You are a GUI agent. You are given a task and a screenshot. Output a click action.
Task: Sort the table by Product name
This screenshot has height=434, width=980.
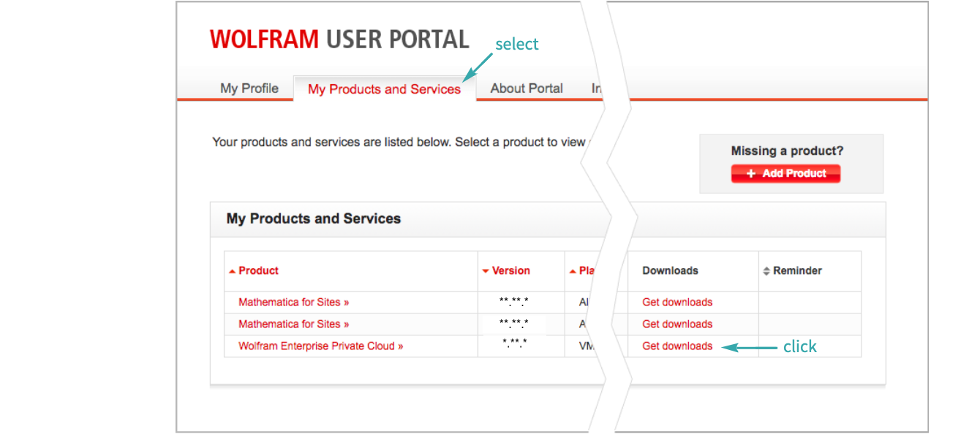pos(258,270)
